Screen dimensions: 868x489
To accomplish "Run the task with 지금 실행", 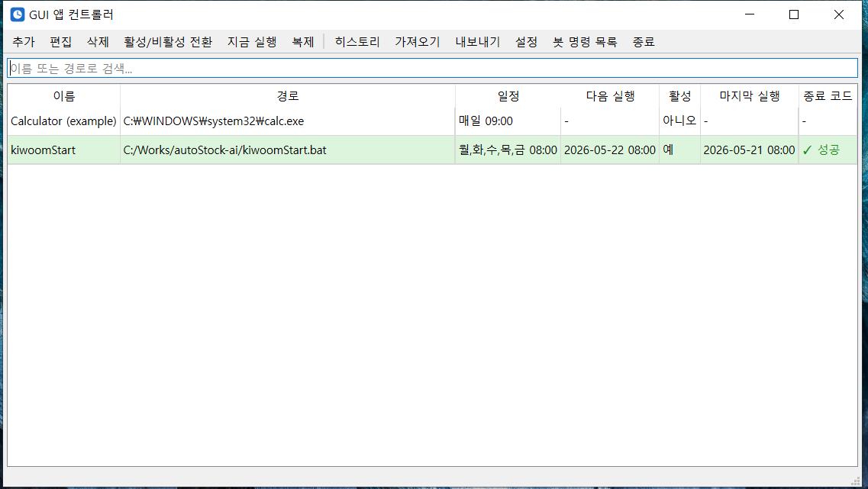I will (x=253, y=42).
